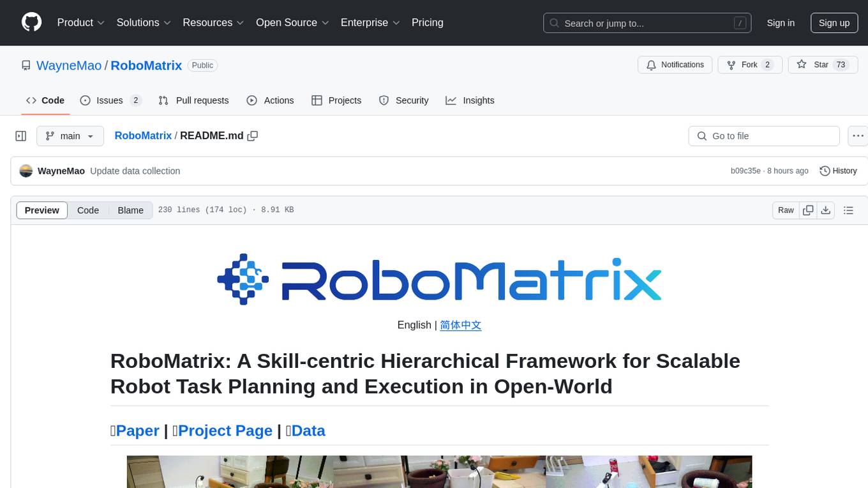This screenshot has width=868, height=488.
Task: Expand the Resources menu
Action: point(213,22)
